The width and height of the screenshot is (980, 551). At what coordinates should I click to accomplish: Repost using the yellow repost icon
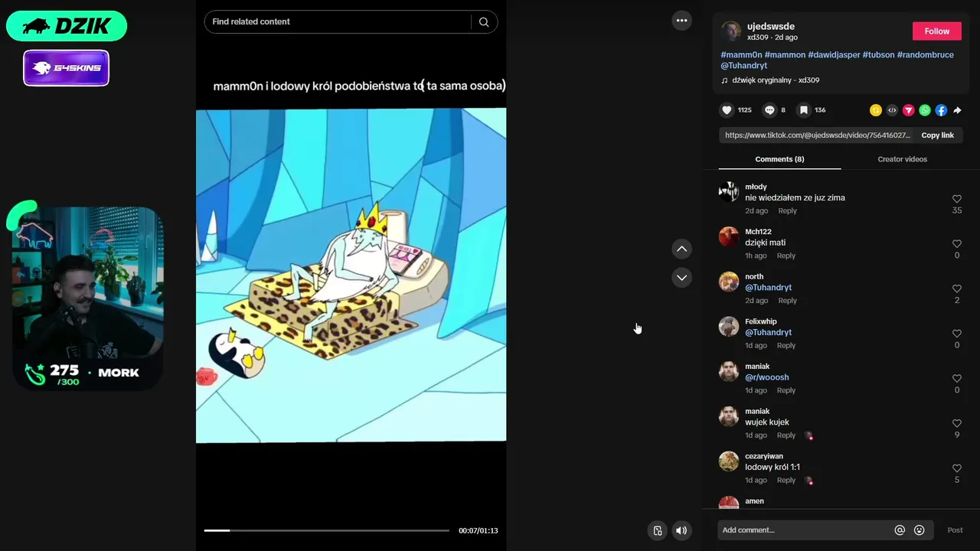tap(876, 110)
